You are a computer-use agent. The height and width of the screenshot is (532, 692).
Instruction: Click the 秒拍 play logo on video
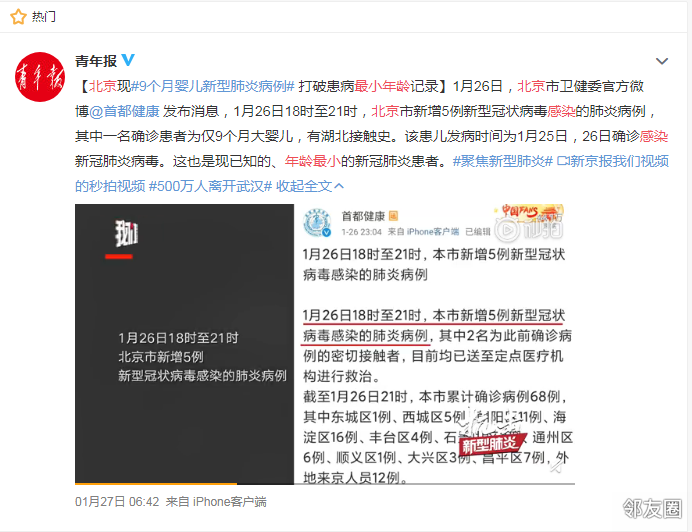click(x=529, y=229)
